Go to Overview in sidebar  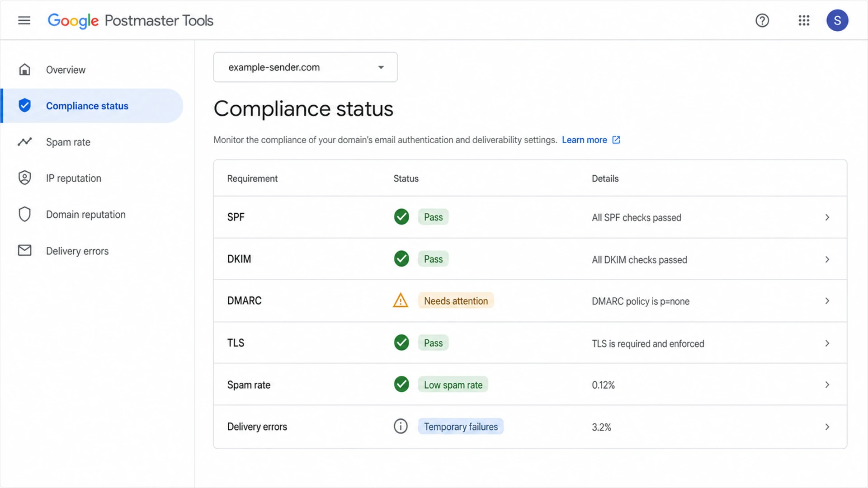[x=92, y=70]
